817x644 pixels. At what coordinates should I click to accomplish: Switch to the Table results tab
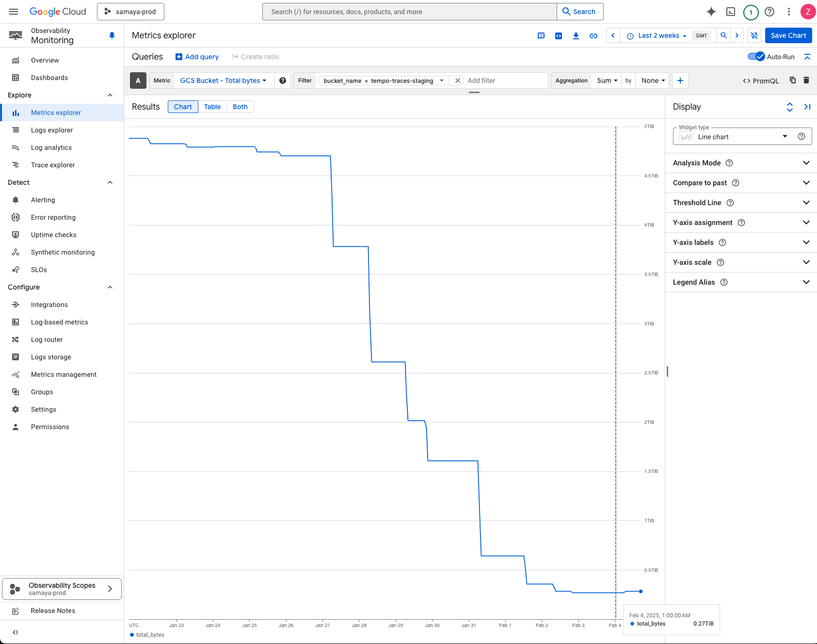[x=212, y=107]
